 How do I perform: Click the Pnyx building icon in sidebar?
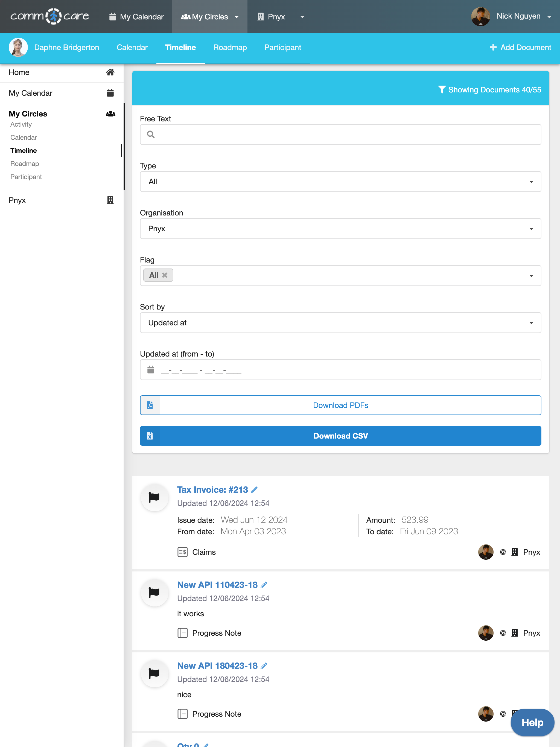click(110, 200)
